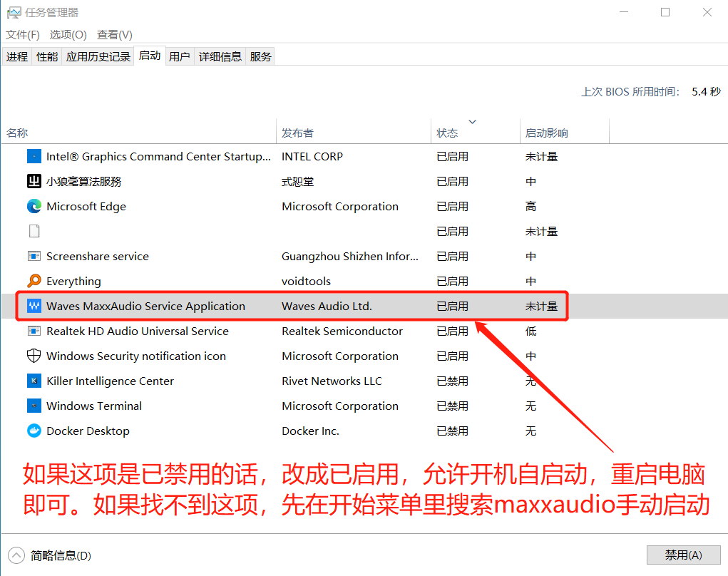Click publisher Guangzhou Shizhen Infor... cell
This screenshot has height=576, width=728.
[x=349, y=256]
